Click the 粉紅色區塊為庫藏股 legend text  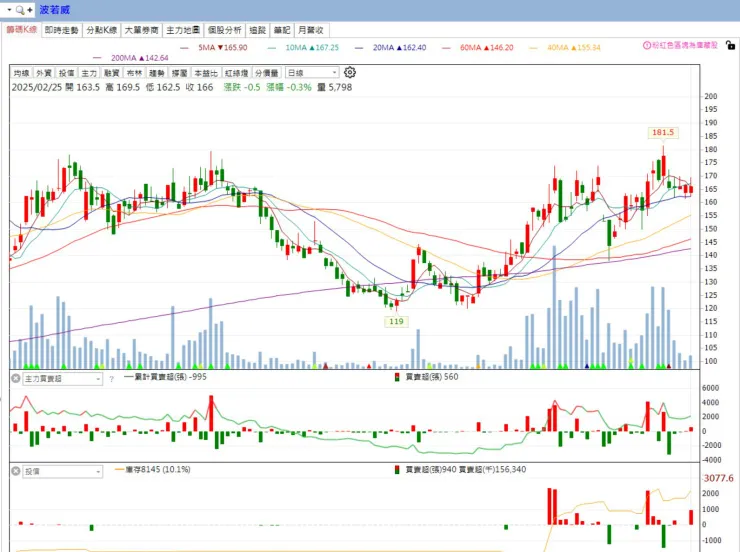(x=691, y=45)
